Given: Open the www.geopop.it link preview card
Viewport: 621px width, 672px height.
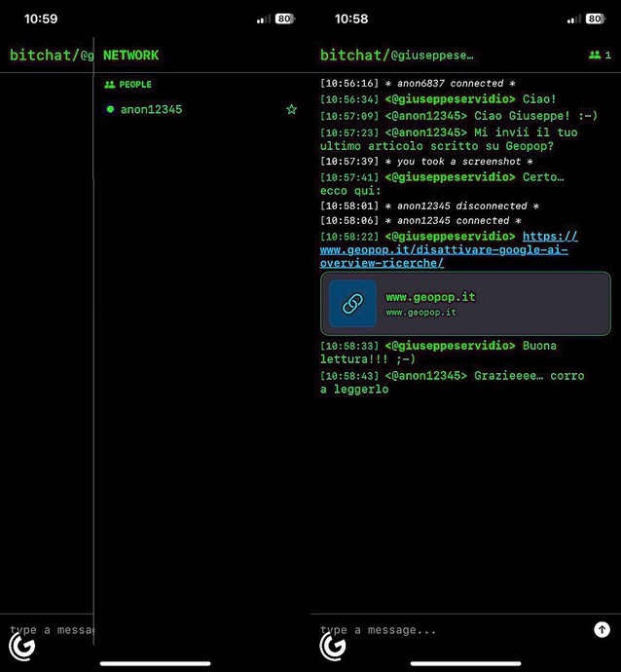Looking at the screenshot, I should coord(465,304).
